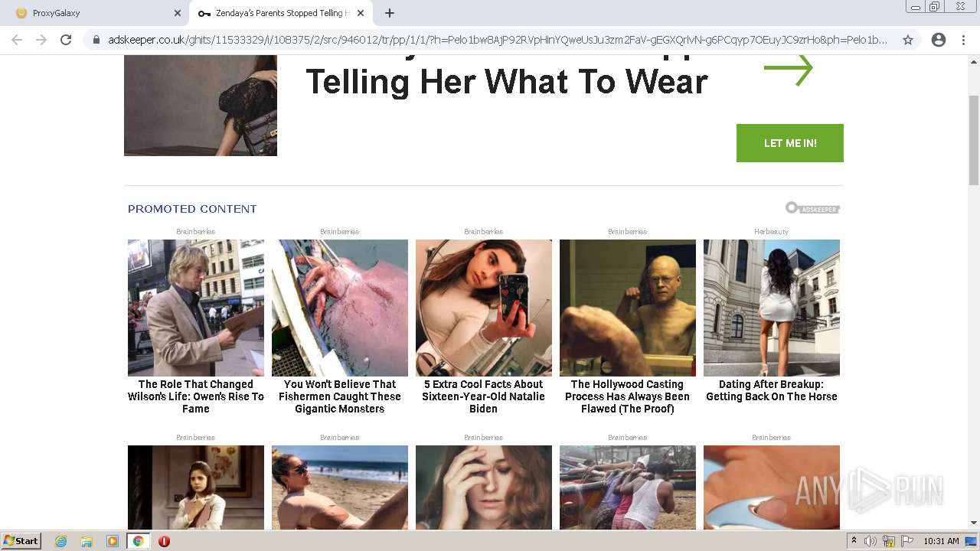Open second-row thumbnail of men pushing boat
980x551 pixels.
point(628,487)
